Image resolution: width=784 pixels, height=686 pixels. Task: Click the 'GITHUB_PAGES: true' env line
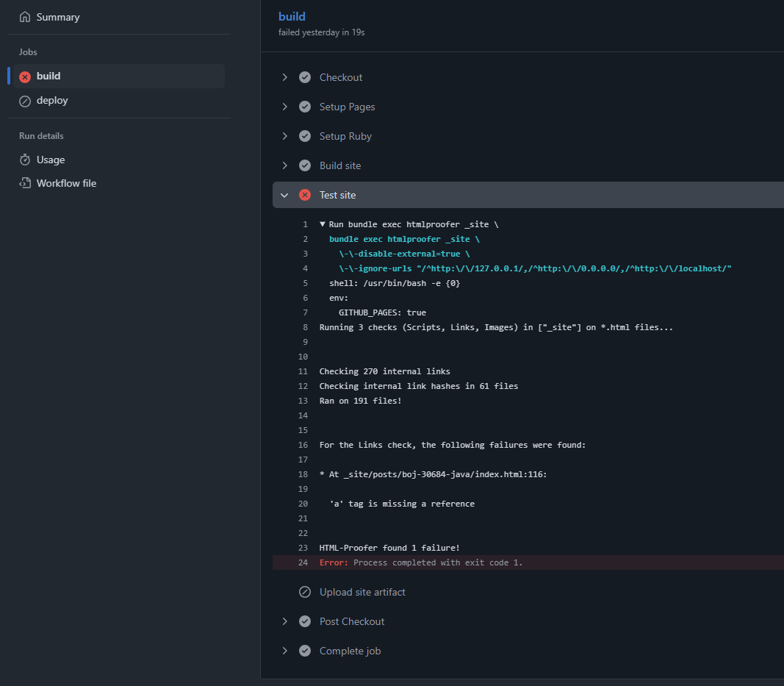(x=383, y=312)
